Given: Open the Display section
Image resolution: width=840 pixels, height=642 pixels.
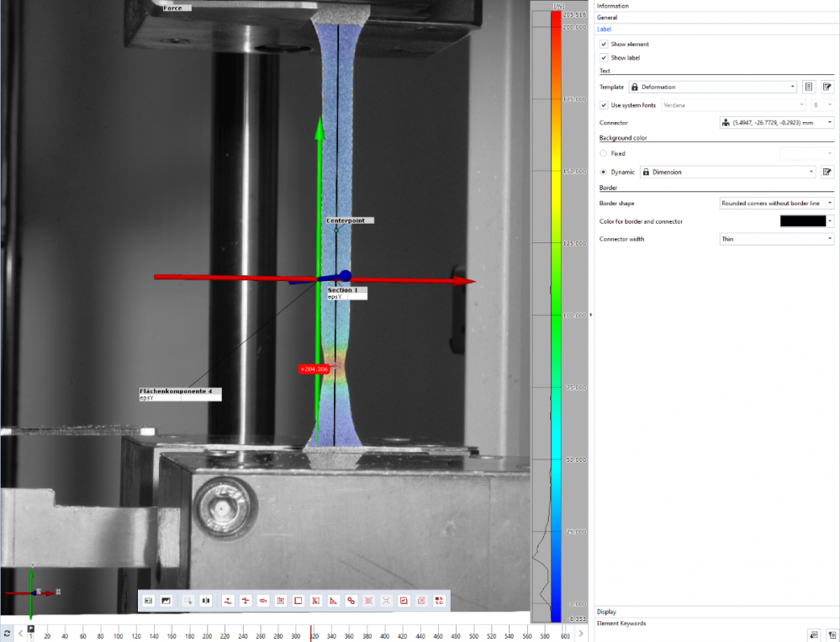Looking at the screenshot, I should [x=606, y=612].
